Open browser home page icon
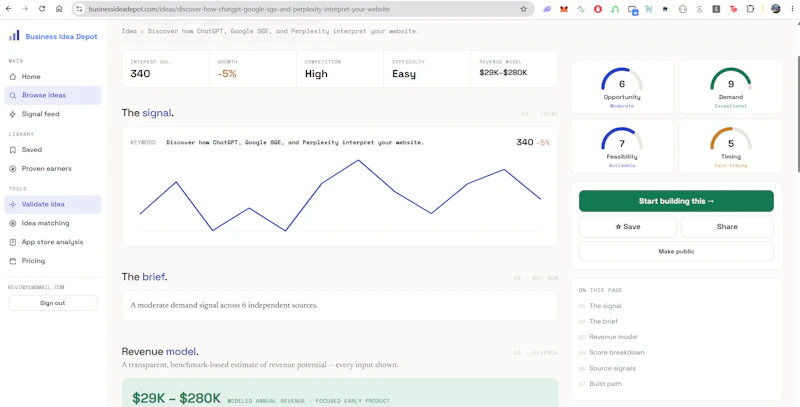The height and width of the screenshot is (407, 800). (59, 9)
